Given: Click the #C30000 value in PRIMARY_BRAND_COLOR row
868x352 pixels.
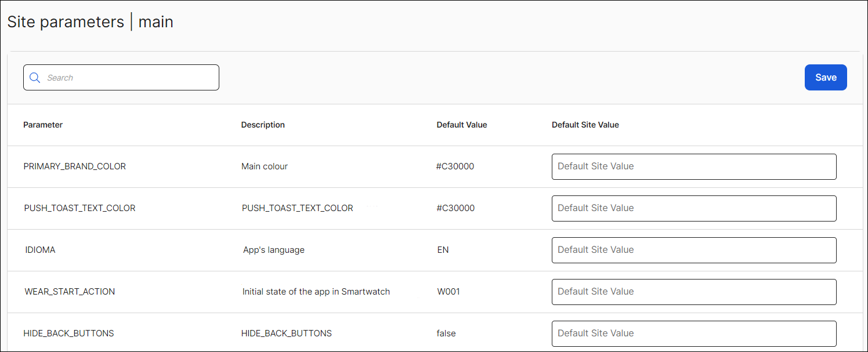Looking at the screenshot, I should 455,166.
